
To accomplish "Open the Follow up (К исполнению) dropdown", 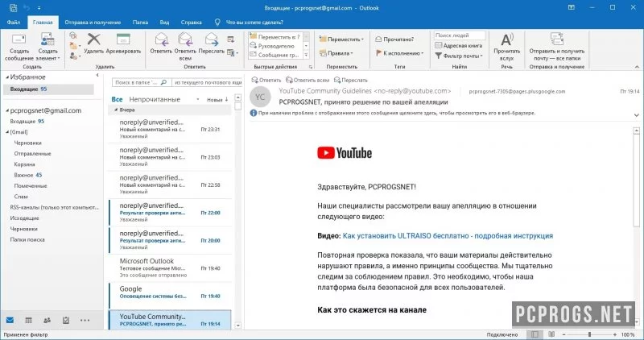I will point(399,53).
